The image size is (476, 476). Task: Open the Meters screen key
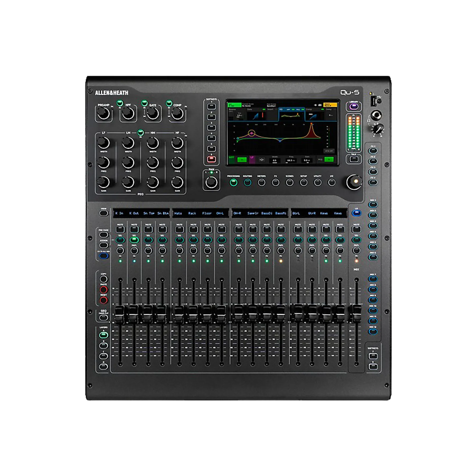coord(262,182)
